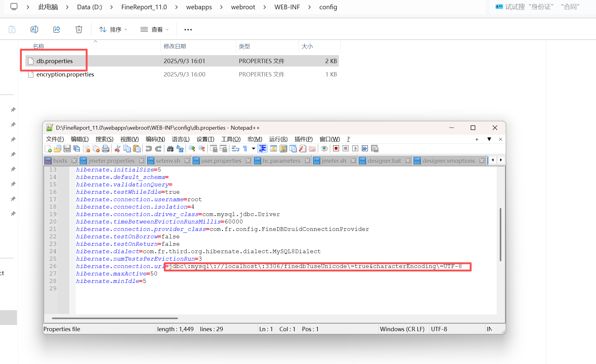Open the 搜索(S) menu

coord(104,139)
